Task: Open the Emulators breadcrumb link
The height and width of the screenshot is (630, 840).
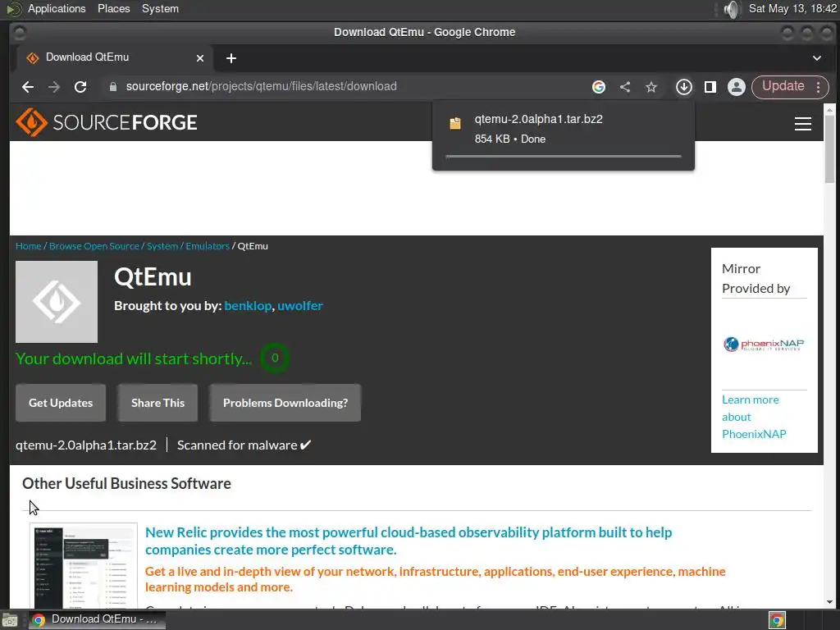Action: (208, 246)
